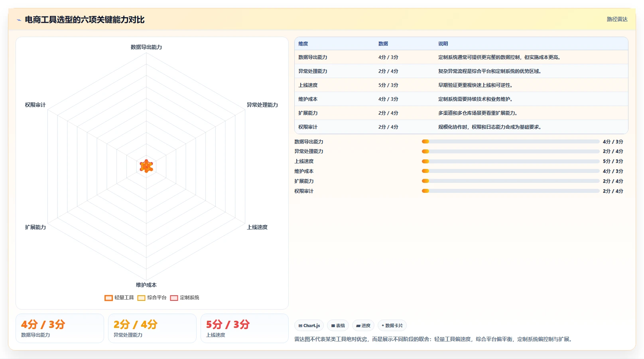644x359 pixels.
Task: Toggle the 轻量工具 legend entry on the radar chart
Action: (x=119, y=298)
